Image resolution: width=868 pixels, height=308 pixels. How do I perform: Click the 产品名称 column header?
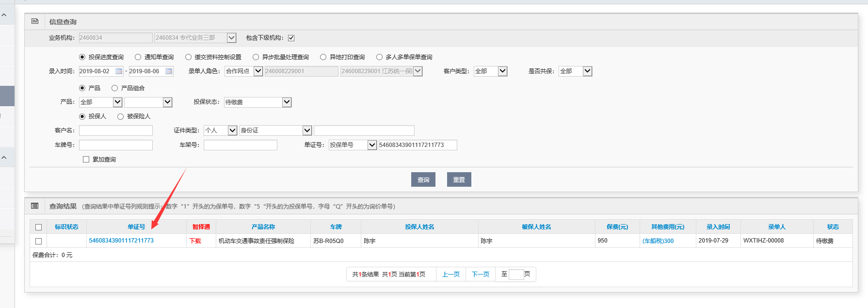pyautogui.click(x=263, y=227)
